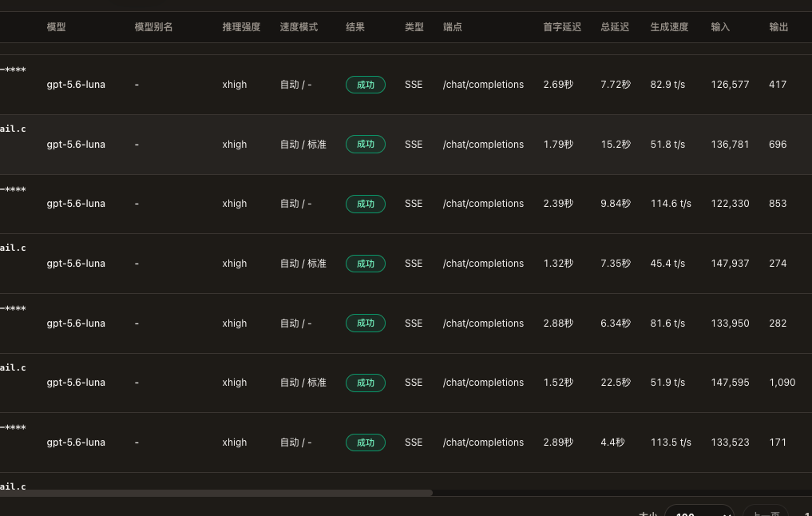Click the 类型 column header

414,27
